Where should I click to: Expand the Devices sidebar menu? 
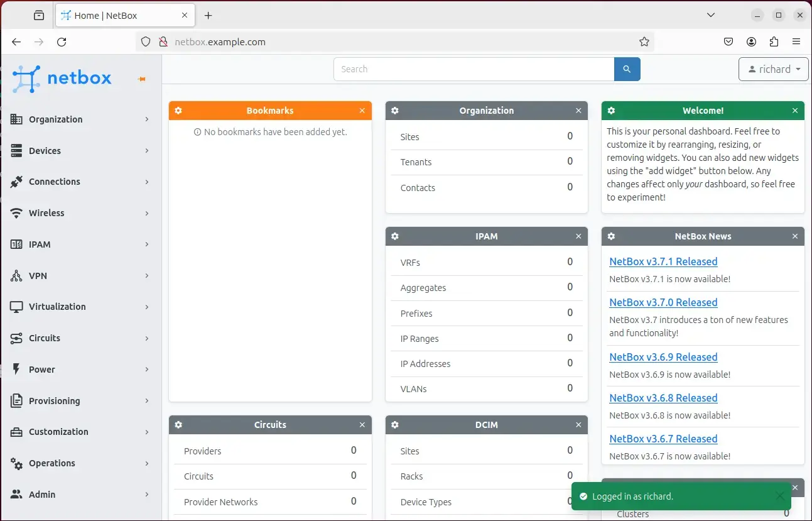pos(80,151)
